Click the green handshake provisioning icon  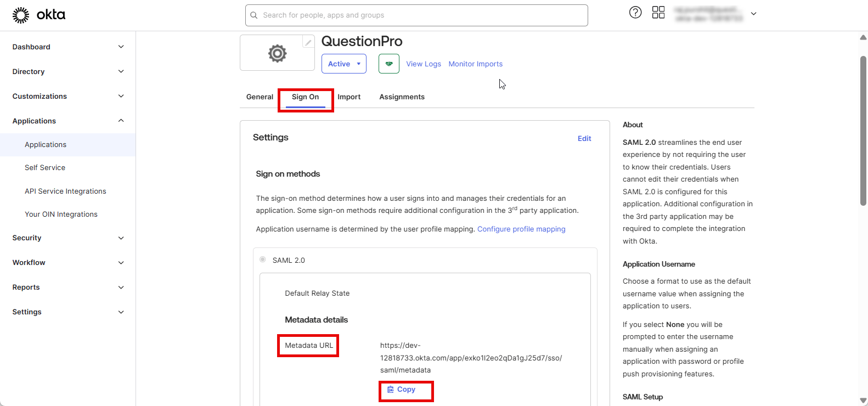click(389, 64)
